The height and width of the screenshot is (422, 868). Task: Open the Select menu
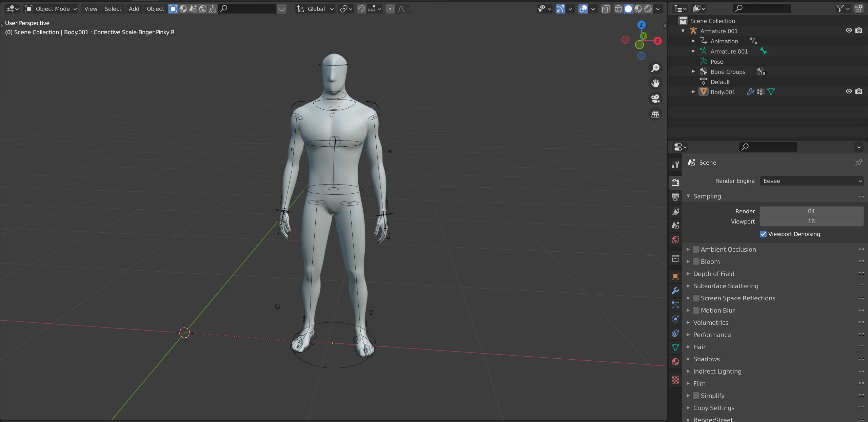coord(113,9)
